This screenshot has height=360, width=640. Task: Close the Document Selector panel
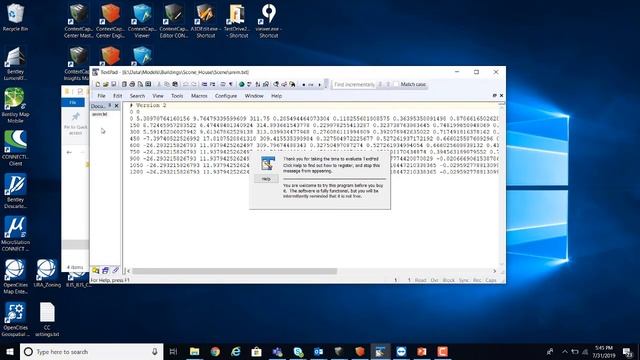[116, 106]
